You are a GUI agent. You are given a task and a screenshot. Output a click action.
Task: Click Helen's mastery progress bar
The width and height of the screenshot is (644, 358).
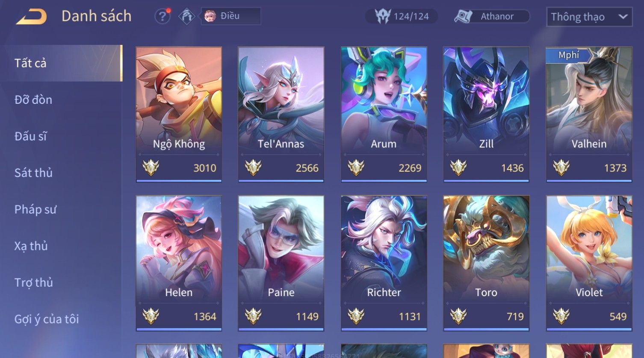pyautogui.click(x=179, y=329)
